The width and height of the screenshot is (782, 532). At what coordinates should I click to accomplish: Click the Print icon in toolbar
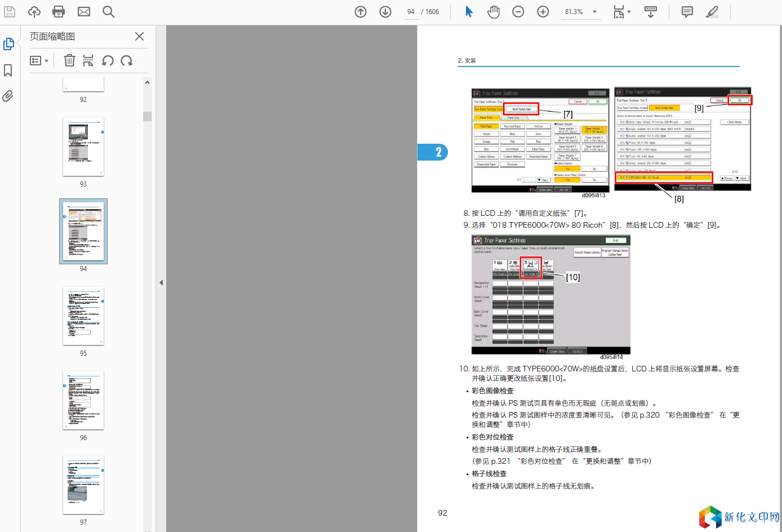(59, 11)
